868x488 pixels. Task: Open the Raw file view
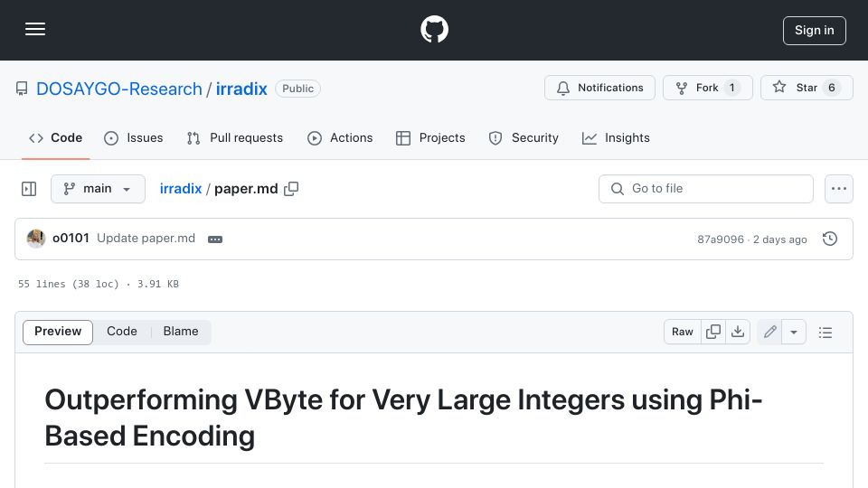click(682, 332)
